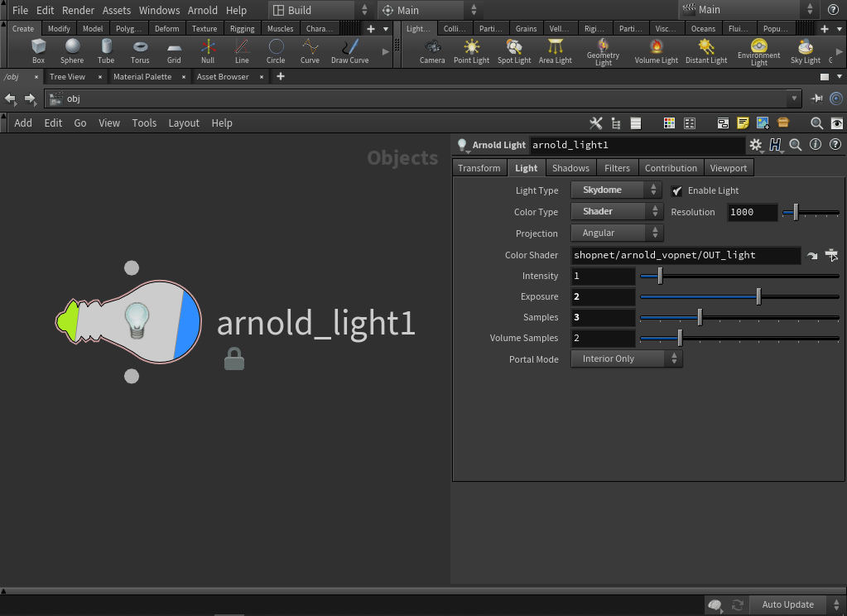Activate the Draw Curve tool
This screenshot has height=616, width=847.
click(x=350, y=51)
